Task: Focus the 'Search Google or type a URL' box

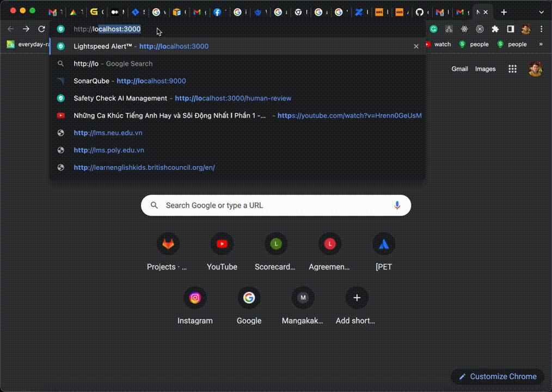Action: tap(276, 205)
